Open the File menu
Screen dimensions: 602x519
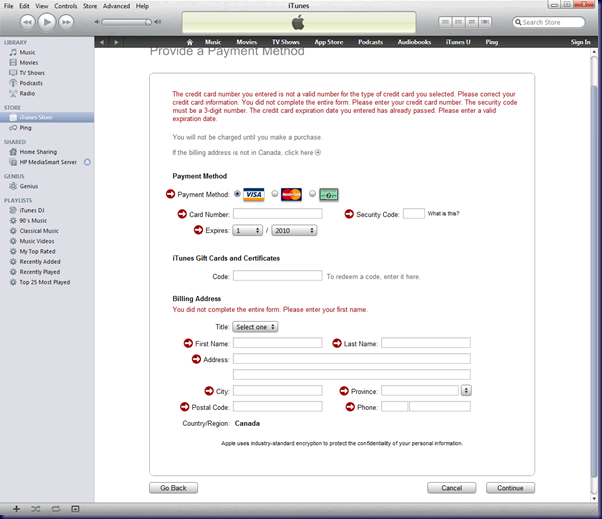8,6
